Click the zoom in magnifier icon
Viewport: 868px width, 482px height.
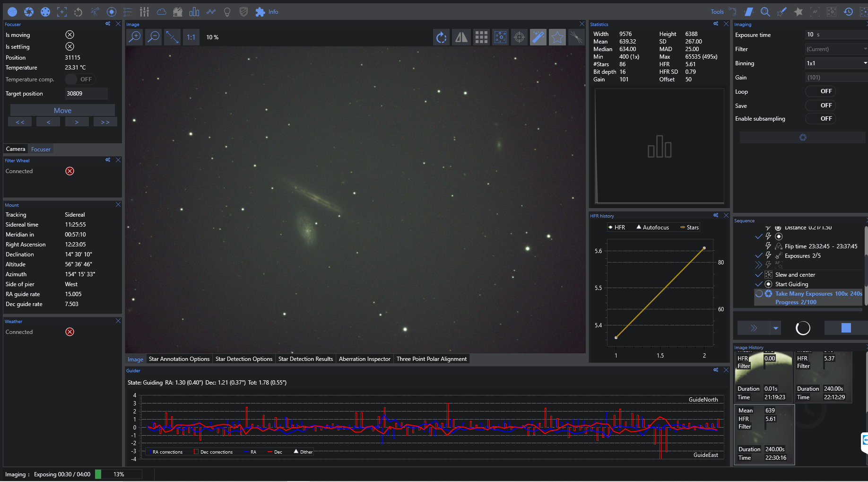[x=135, y=37]
